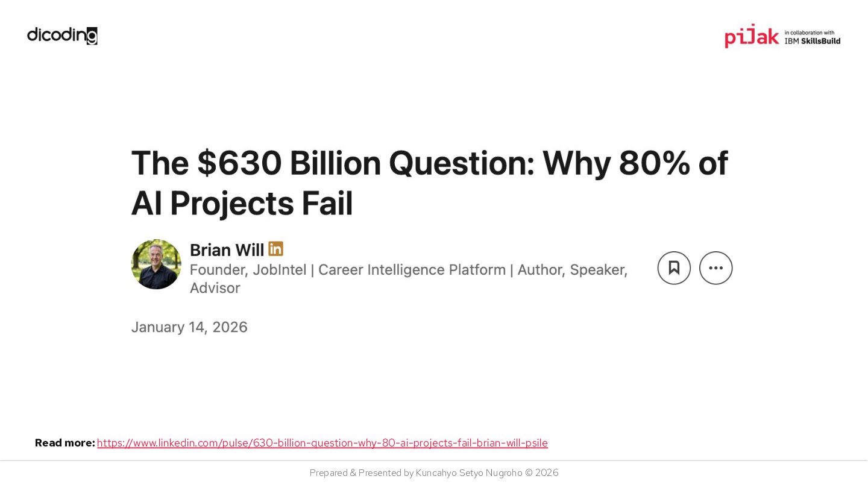Click the Pijak logo
The height and width of the screenshot is (488, 868).
click(x=752, y=36)
